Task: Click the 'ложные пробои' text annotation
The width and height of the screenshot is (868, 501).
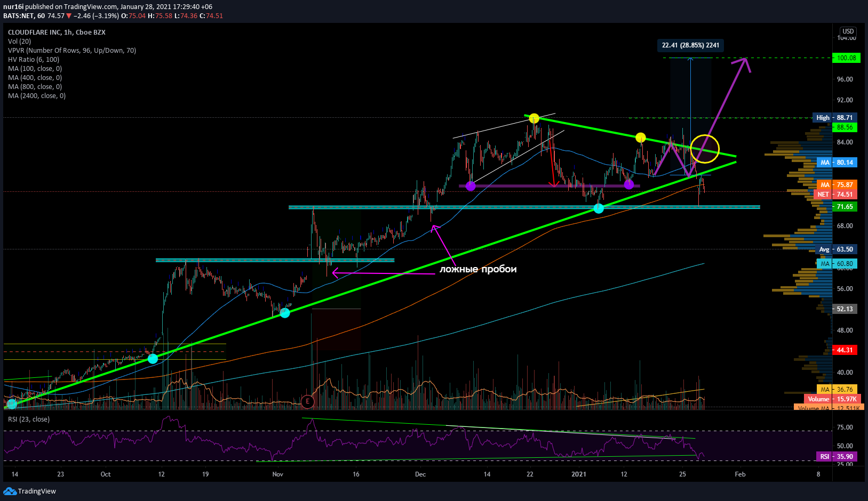Action: pos(478,269)
